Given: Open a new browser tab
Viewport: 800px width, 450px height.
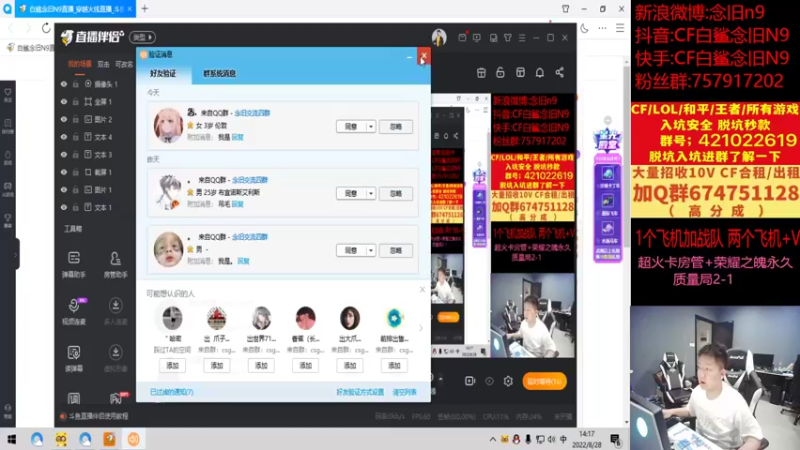Looking at the screenshot, I should (145, 9).
